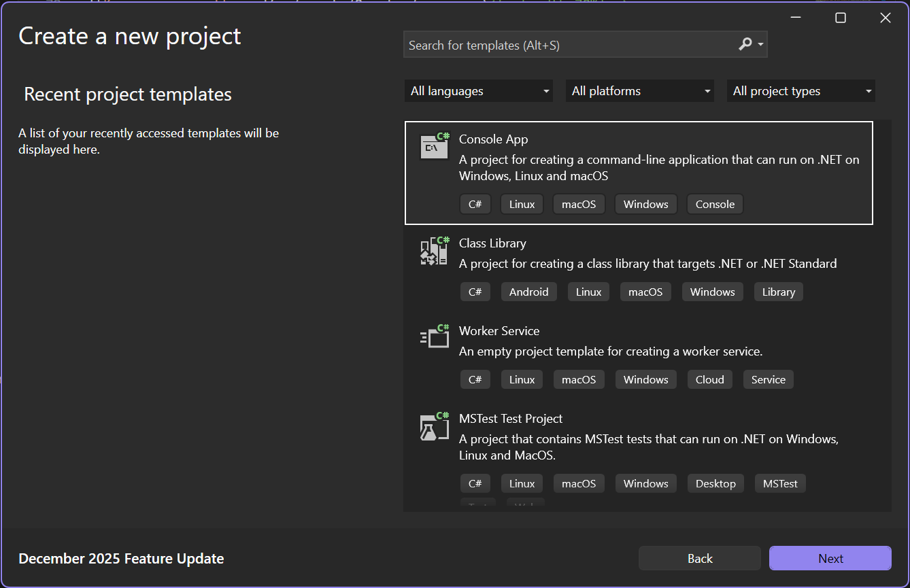The width and height of the screenshot is (910, 588).
Task: Click the Linux tag under MSTest Test Project
Action: (522, 483)
